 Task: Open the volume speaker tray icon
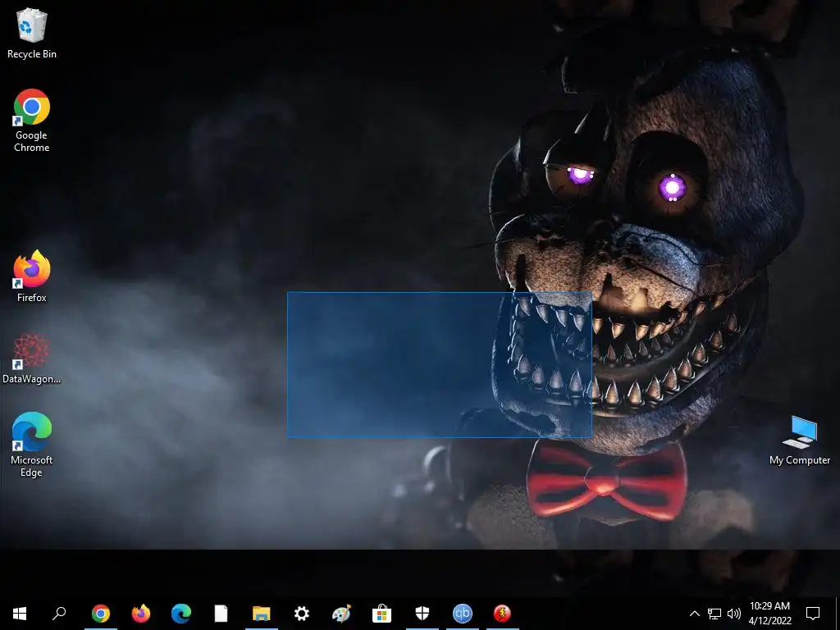(734, 614)
